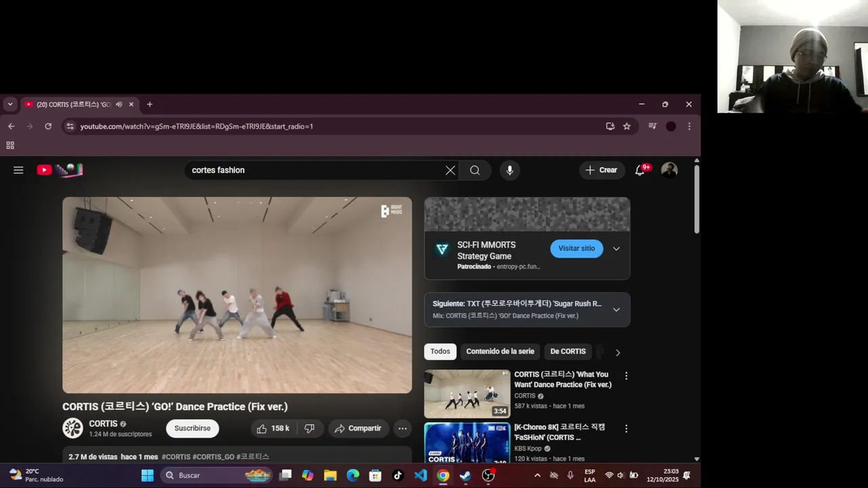Dislike the video with thumbs down
The height and width of the screenshot is (488, 868).
click(x=310, y=428)
